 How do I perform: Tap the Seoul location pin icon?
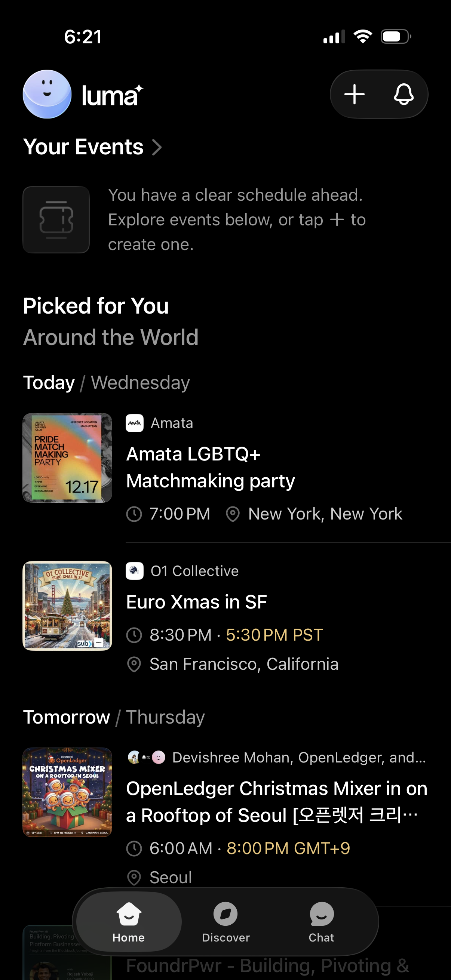coord(134,877)
